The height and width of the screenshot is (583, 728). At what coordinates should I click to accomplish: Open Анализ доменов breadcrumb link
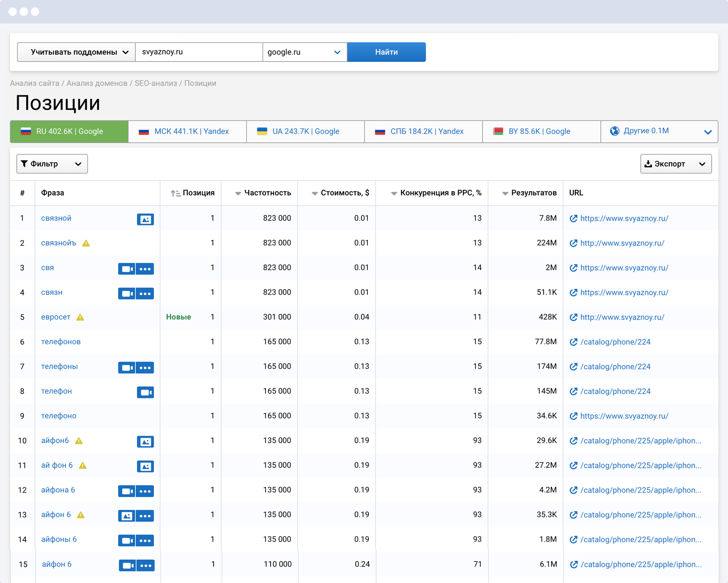(97, 83)
